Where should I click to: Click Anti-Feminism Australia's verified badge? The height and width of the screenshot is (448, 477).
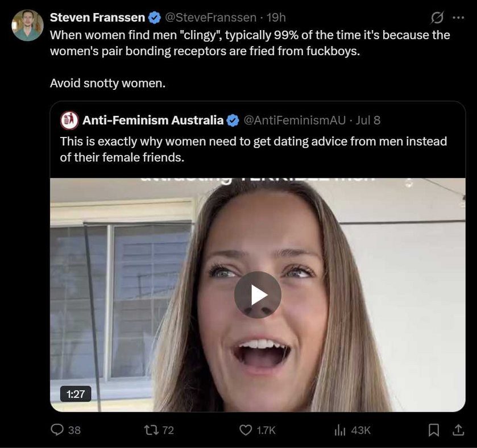click(x=233, y=121)
